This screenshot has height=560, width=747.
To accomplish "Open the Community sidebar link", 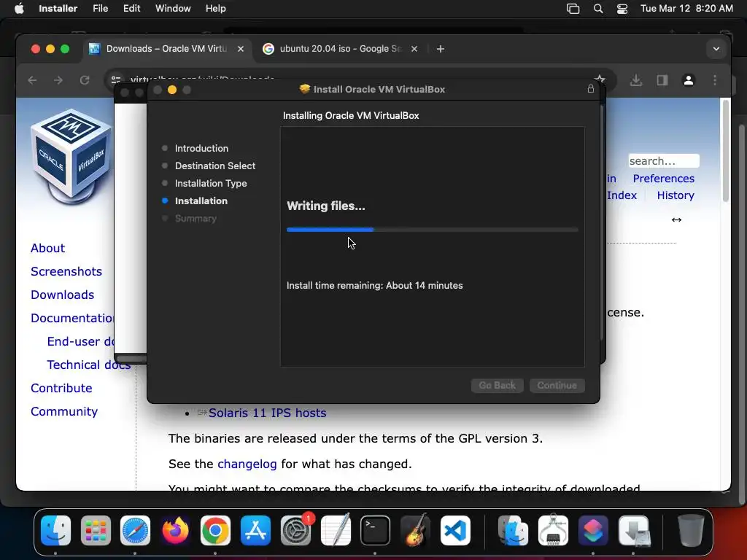I will (64, 411).
